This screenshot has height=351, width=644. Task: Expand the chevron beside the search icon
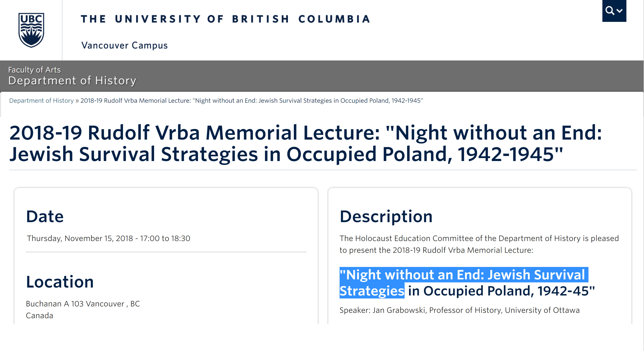click(x=620, y=11)
